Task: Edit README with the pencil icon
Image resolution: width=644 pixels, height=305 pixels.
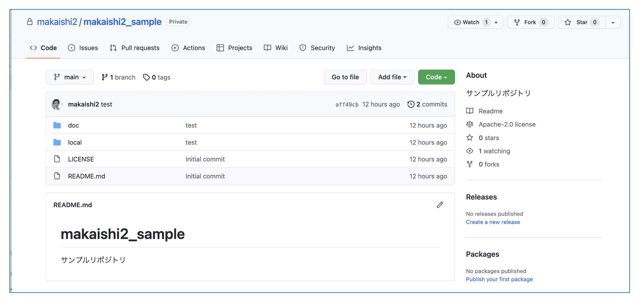Action: [x=440, y=205]
